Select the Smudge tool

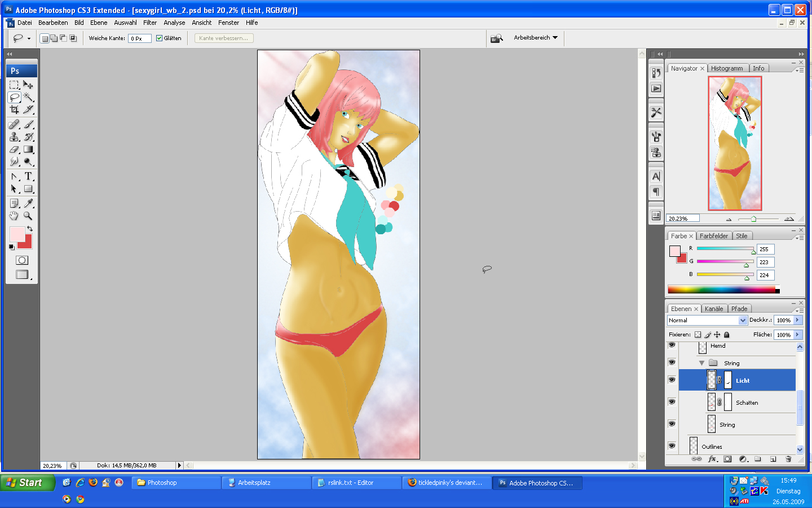(15, 161)
